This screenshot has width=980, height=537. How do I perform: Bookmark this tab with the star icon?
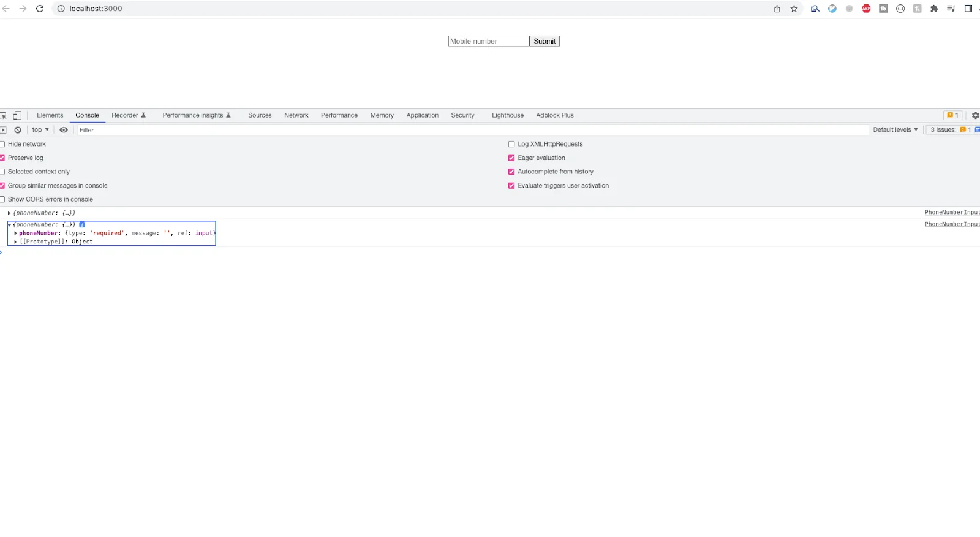(x=794, y=9)
